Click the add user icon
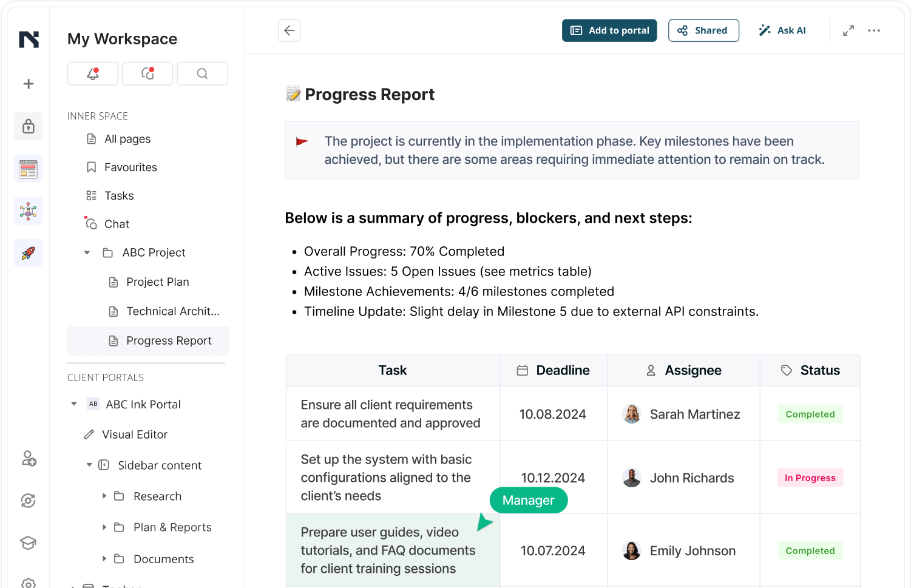The image size is (911, 588). pos(29,458)
